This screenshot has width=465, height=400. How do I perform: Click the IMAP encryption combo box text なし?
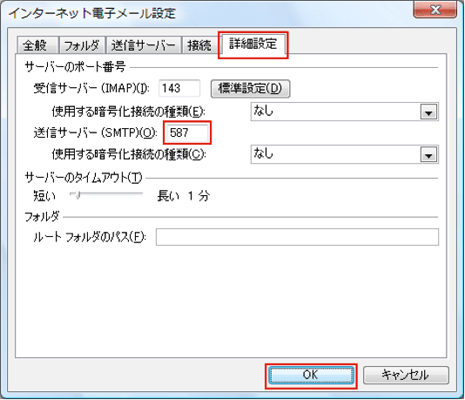click(264, 111)
